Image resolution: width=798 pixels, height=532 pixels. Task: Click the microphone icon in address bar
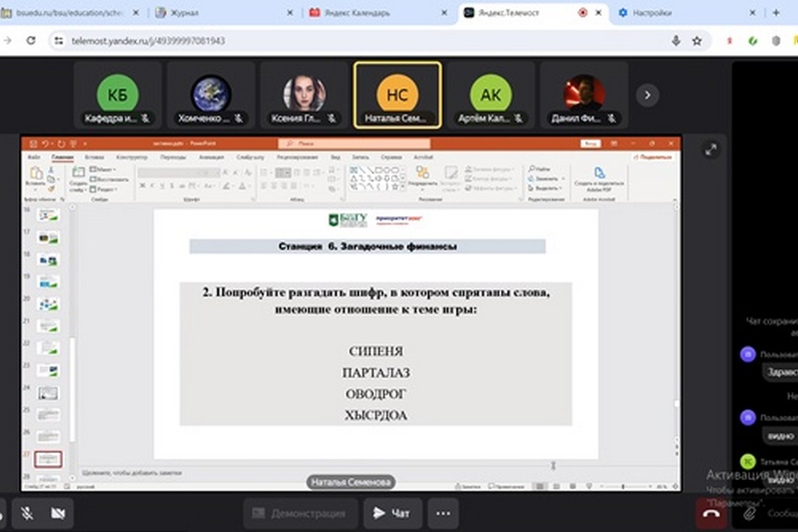(676, 41)
